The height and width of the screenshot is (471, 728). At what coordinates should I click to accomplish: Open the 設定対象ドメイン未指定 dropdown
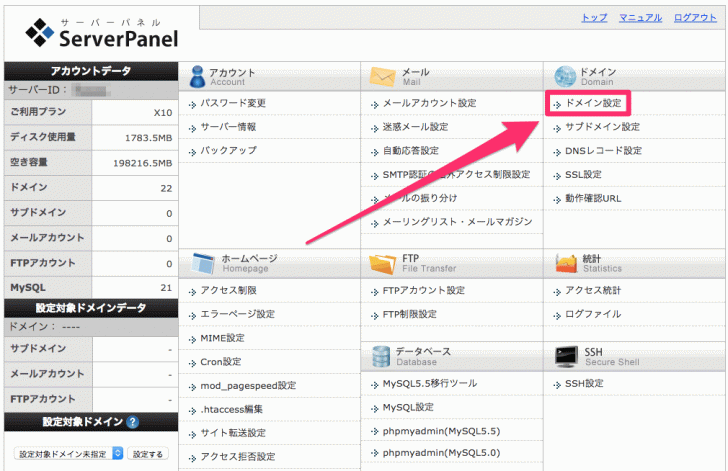point(68,453)
